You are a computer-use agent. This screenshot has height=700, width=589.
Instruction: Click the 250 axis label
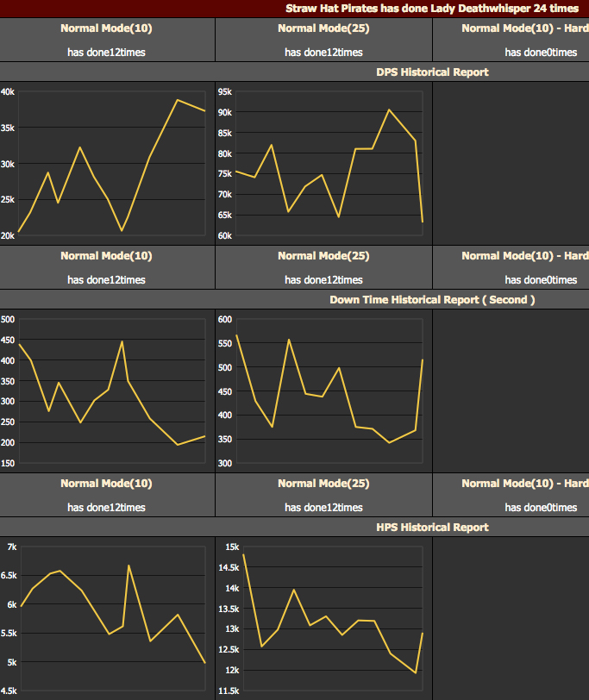tap(8, 422)
